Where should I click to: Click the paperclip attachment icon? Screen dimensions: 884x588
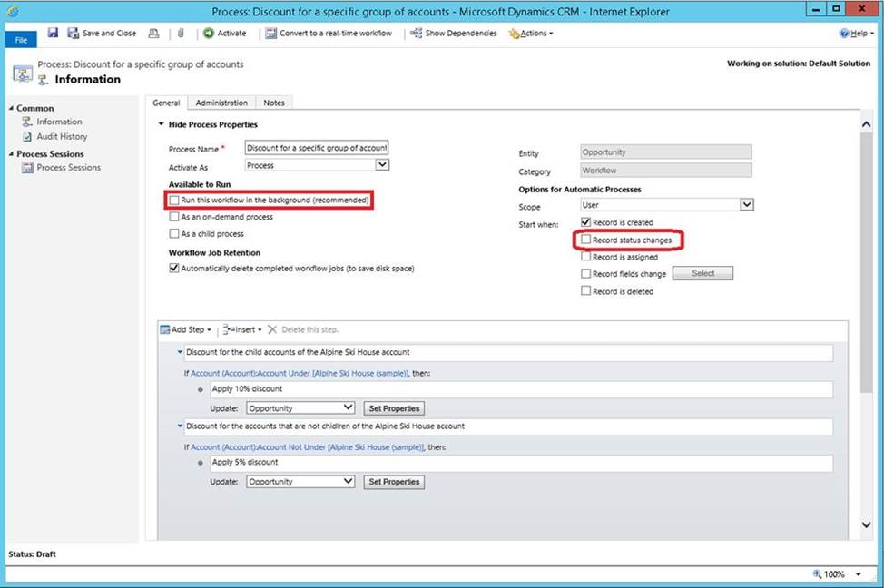(x=181, y=34)
